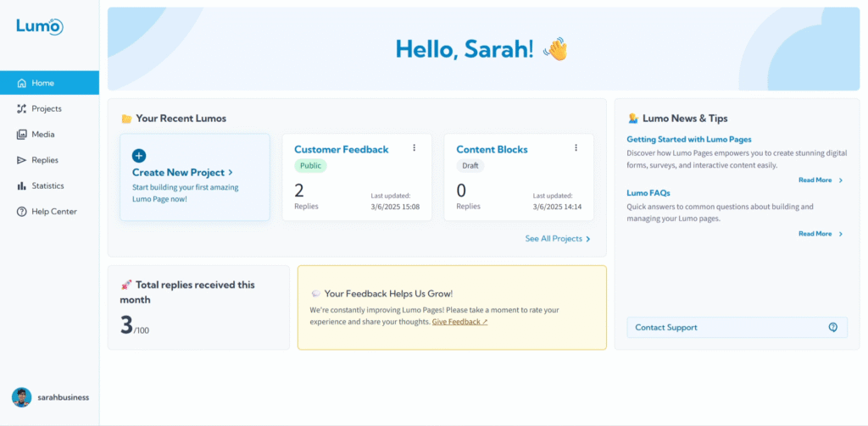Click Read More under Lumo FAQs
Image resolution: width=868 pixels, height=426 pixels.
(815, 234)
